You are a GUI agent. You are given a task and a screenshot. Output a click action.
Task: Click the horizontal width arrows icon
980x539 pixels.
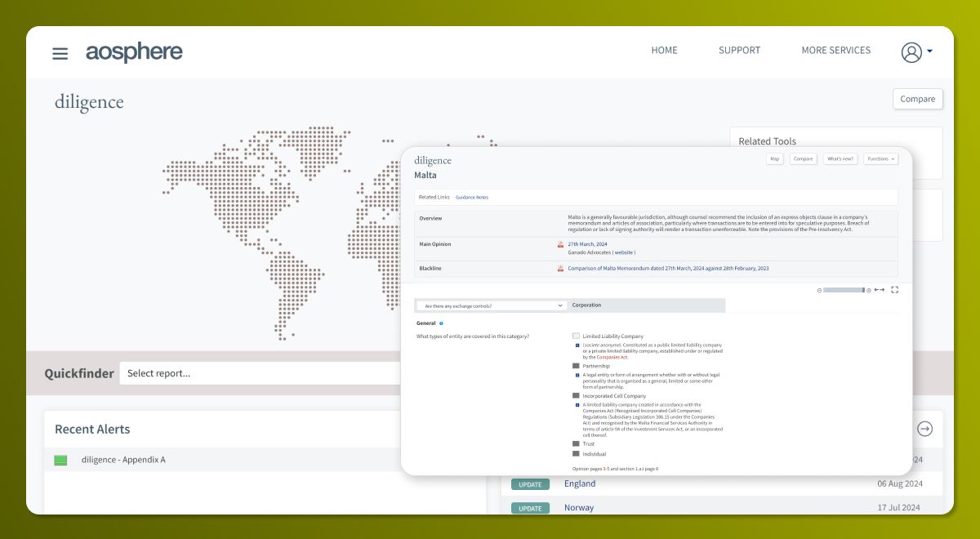(879, 290)
